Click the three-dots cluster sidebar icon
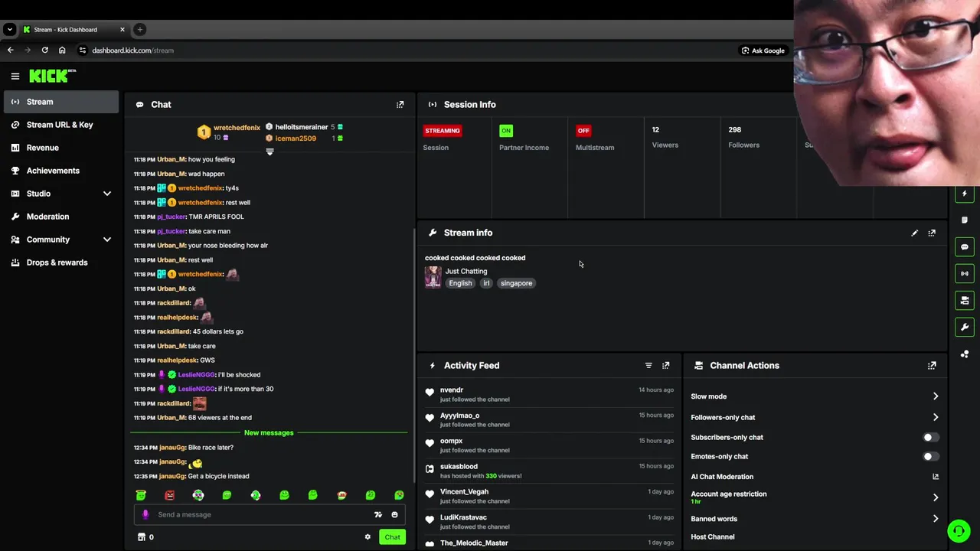 tap(965, 354)
